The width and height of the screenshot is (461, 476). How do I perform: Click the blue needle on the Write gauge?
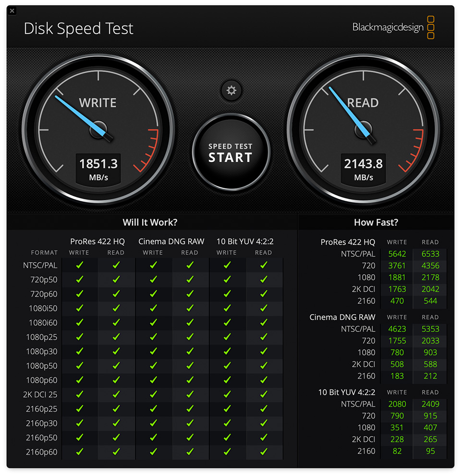[77, 111]
